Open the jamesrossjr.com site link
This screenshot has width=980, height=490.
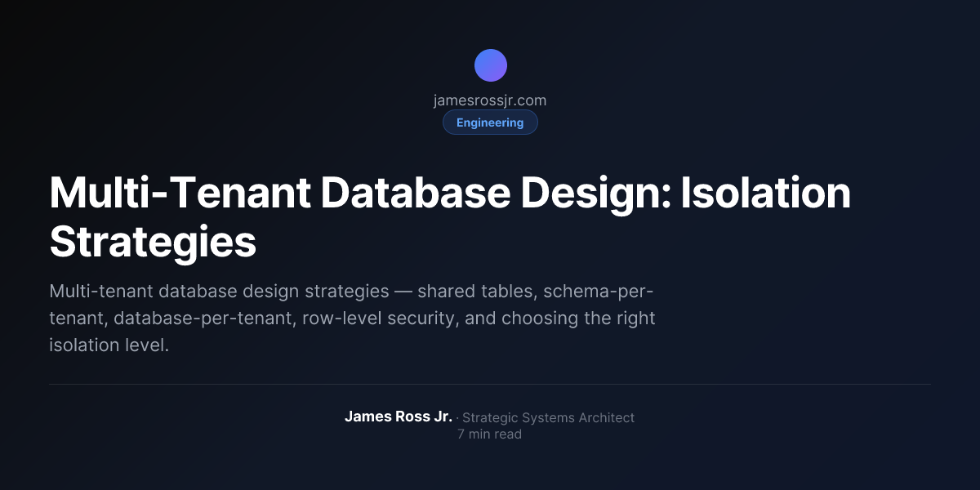pos(490,100)
